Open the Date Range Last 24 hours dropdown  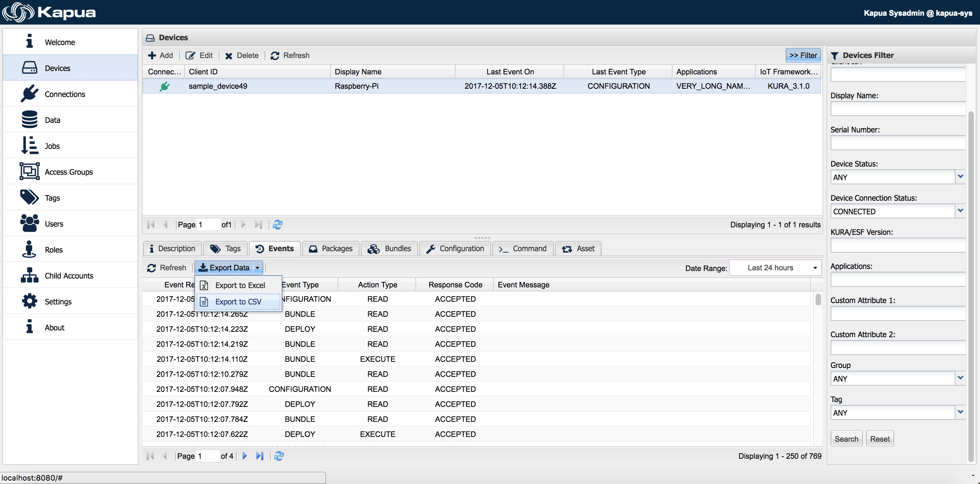775,268
